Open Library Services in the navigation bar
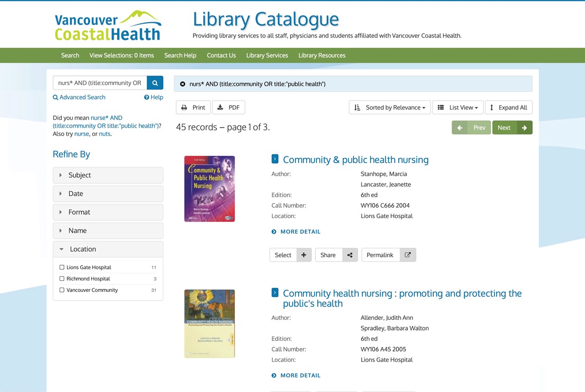This screenshot has height=392, width=585. pos(267,56)
